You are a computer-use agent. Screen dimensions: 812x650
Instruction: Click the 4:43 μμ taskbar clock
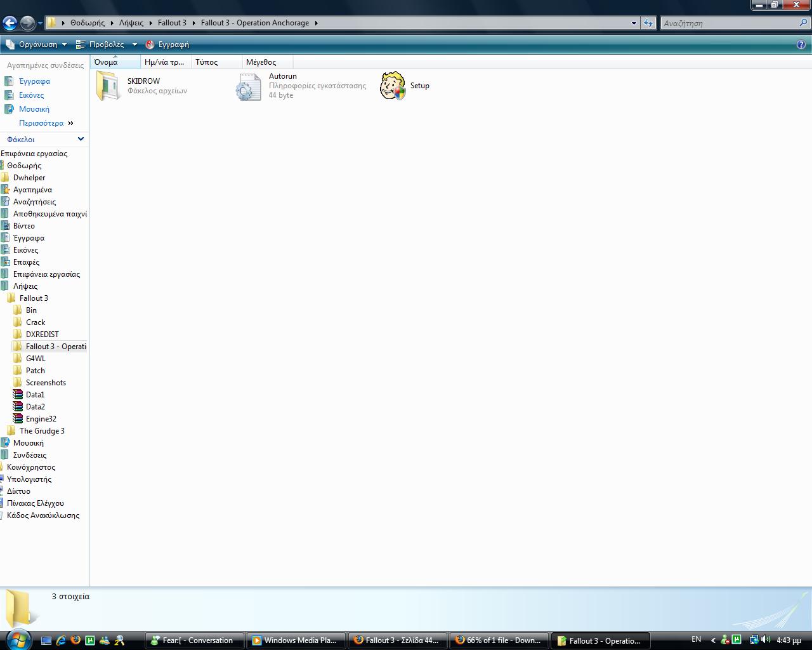(x=789, y=640)
